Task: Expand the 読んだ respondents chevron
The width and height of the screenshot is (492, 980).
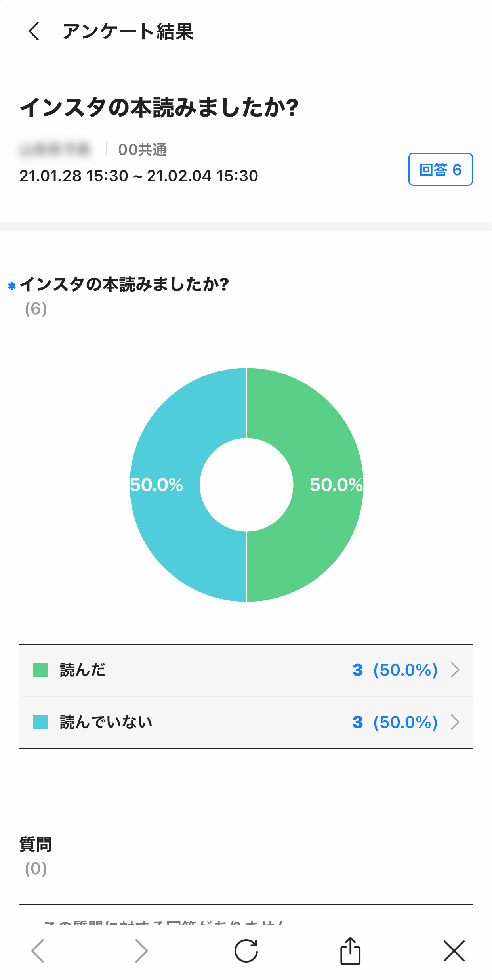Action: click(x=455, y=670)
